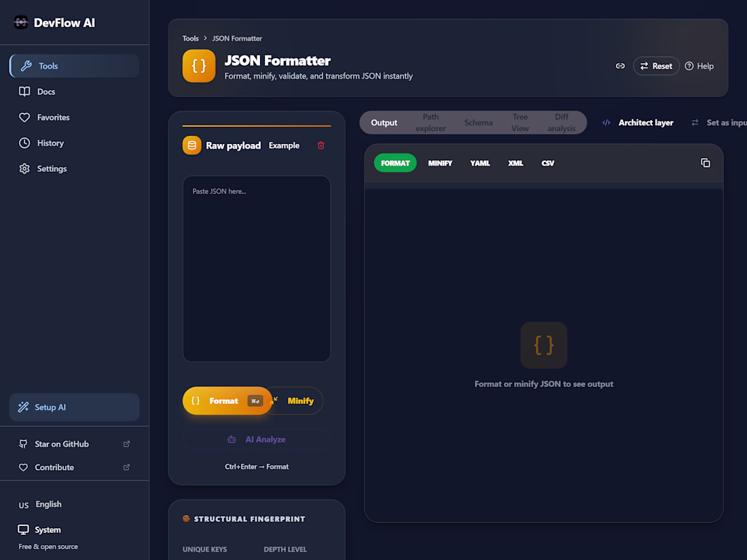Click the DevFlow AI logo icon

[x=20, y=22]
